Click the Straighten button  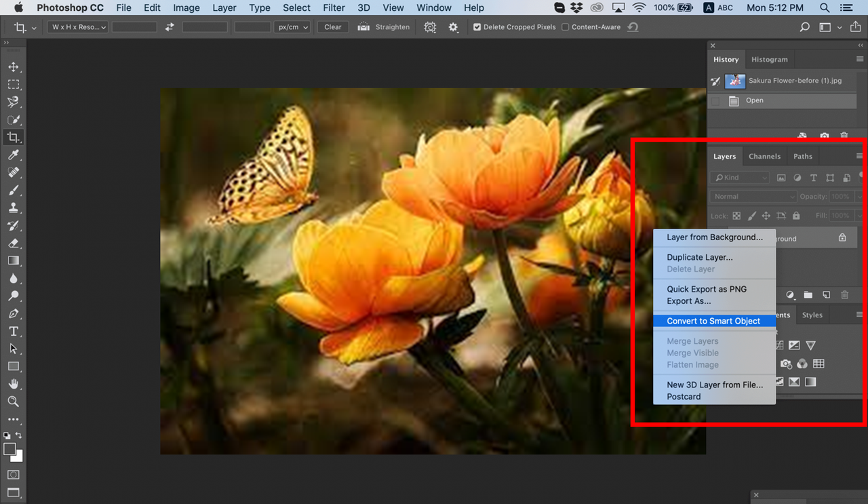point(384,26)
